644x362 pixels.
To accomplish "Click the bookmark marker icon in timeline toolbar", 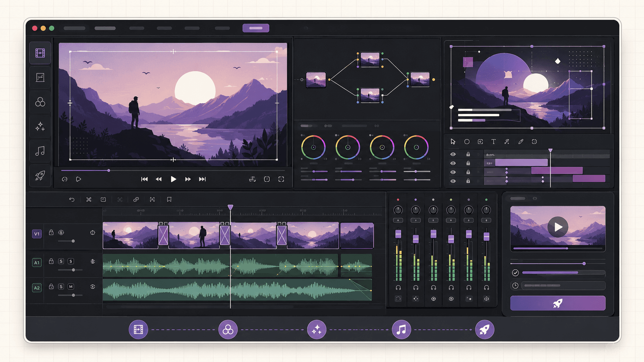I will (x=169, y=200).
